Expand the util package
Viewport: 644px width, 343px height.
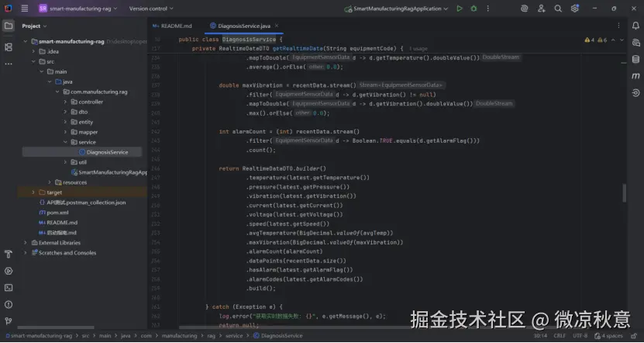(65, 162)
